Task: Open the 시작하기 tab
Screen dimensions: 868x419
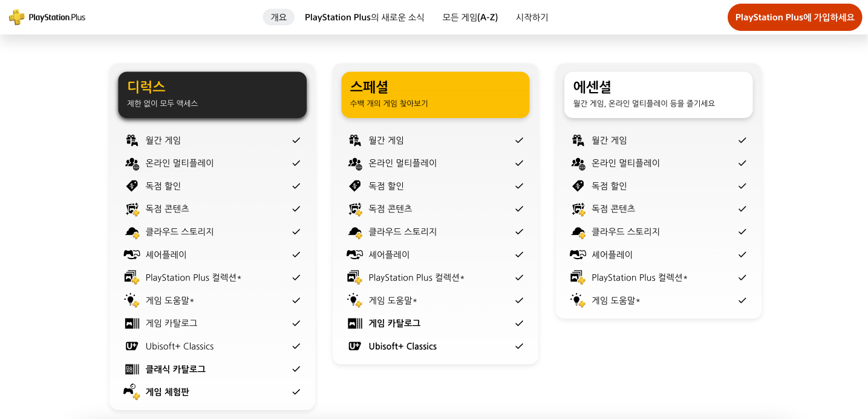Action: point(532,17)
